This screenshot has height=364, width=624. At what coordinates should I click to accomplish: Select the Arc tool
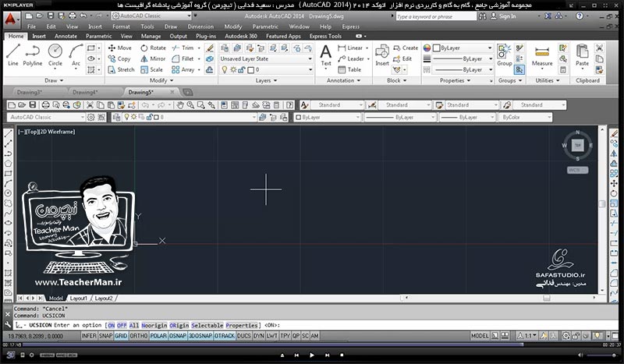[x=76, y=55]
